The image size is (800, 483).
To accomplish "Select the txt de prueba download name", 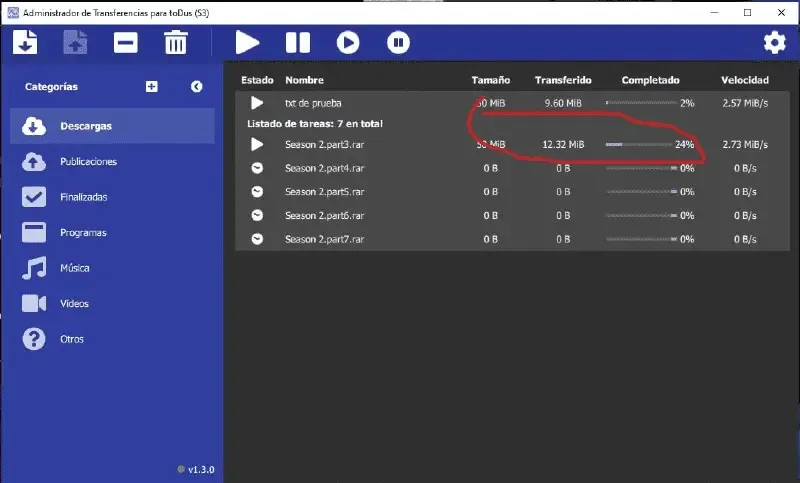I will coord(313,103).
